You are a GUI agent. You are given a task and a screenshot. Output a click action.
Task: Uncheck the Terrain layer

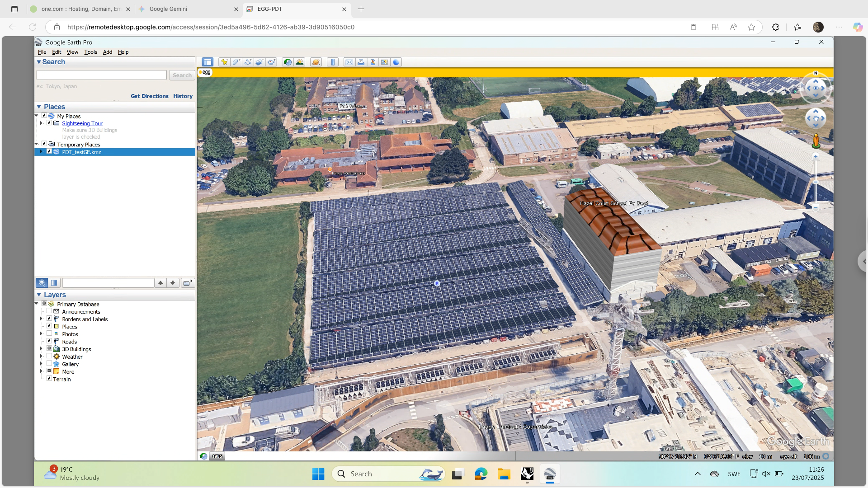[x=49, y=379]
